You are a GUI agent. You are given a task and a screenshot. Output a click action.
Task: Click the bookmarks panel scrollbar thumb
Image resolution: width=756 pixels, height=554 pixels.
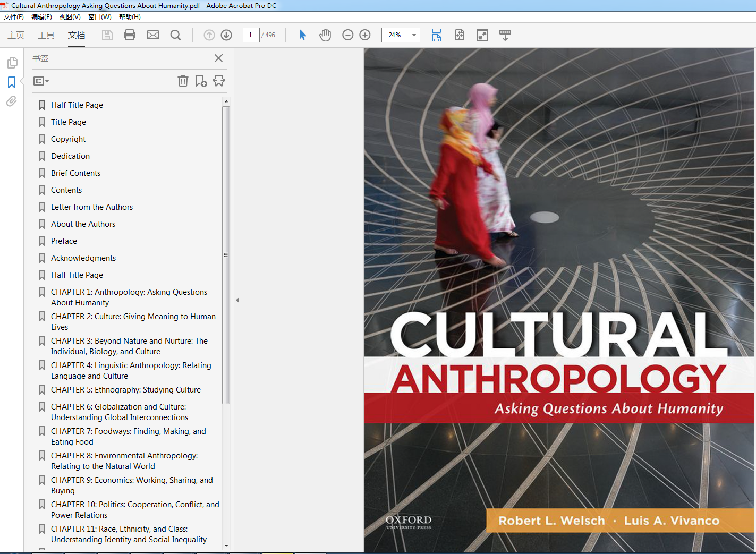[226, 255]
